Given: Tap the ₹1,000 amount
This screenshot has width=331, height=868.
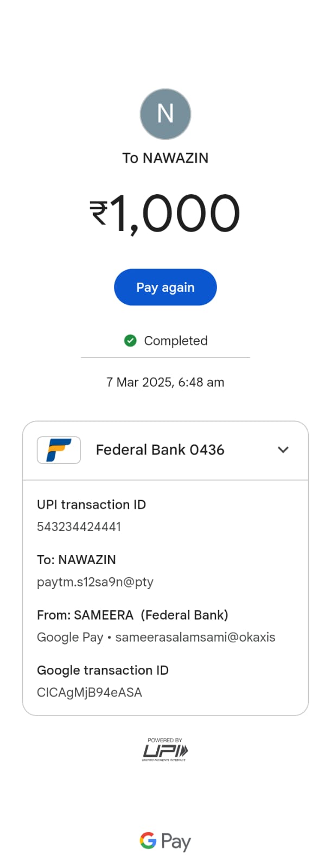Looking at the screenshot, I should pos(165,214).
